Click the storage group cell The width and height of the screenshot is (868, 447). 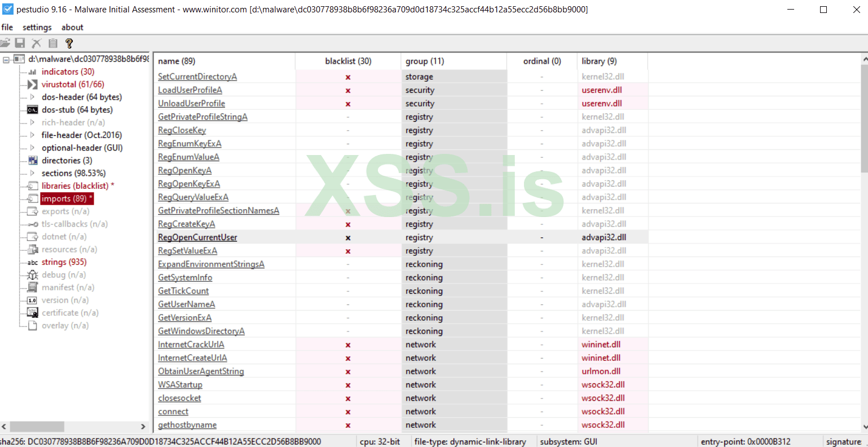click(x=454, y=77)
